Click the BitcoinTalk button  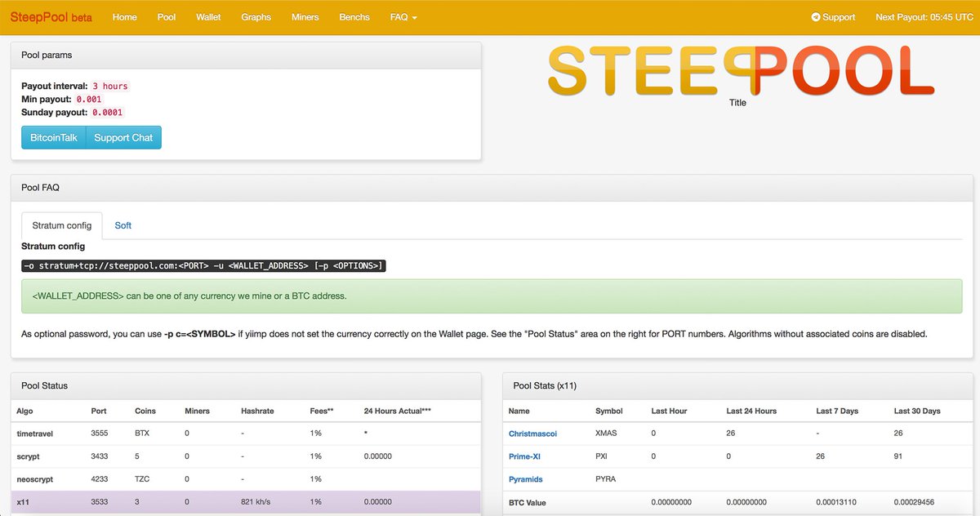click(52, 137)
